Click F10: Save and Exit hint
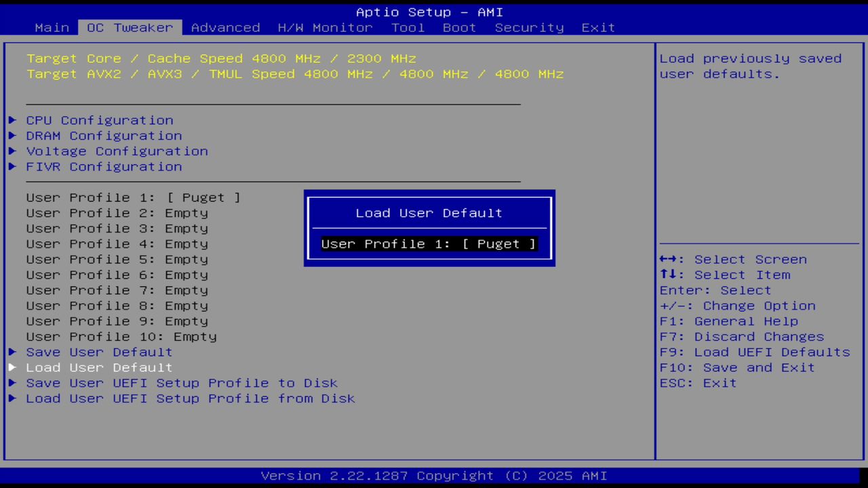Screen dimensions: 868x488 [737, 368]
